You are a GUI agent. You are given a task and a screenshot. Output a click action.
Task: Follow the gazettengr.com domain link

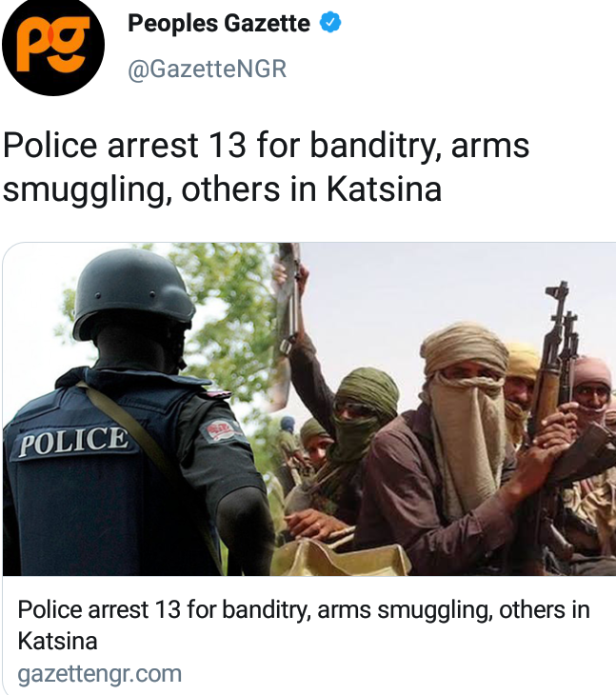tap(100, 674)
